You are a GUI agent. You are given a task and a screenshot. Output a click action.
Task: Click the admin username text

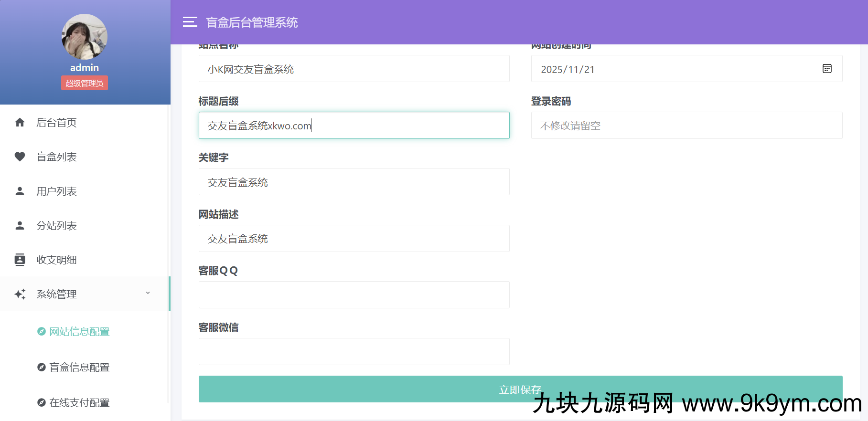click(x=85, y=68)
